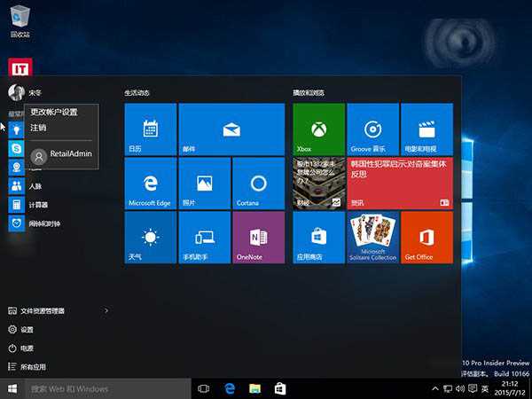Open user account menu for 宋冬
The height and width of the screenshot is (399, 532).
(x=27, y=92)
